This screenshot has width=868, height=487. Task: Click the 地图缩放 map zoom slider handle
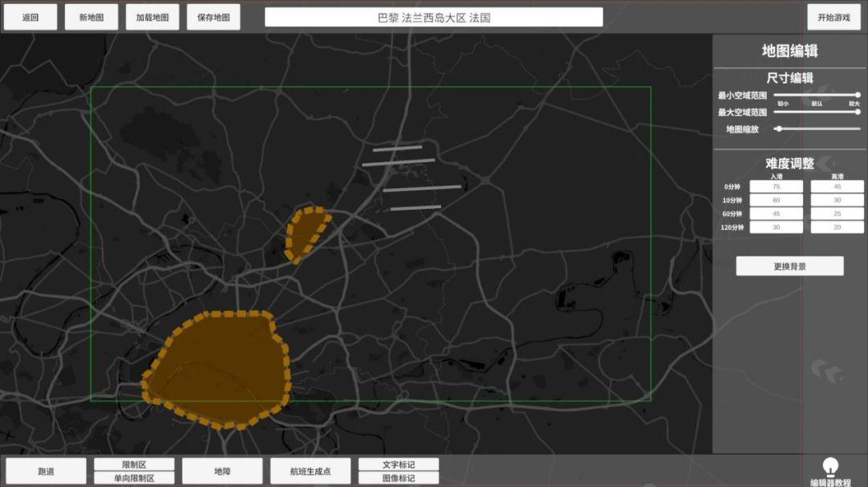pos(778,129)
